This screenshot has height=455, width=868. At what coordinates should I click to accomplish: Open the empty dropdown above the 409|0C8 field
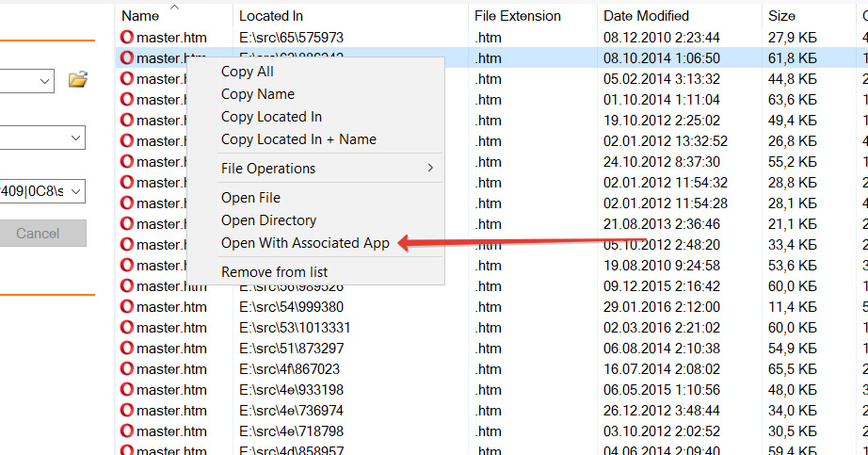76,138
